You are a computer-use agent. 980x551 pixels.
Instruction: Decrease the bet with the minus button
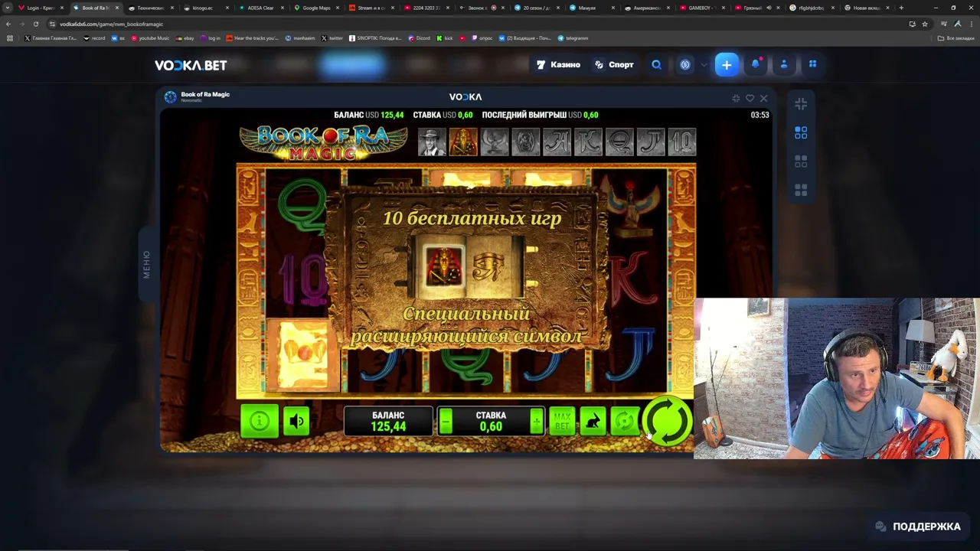(x=446, y=421)
